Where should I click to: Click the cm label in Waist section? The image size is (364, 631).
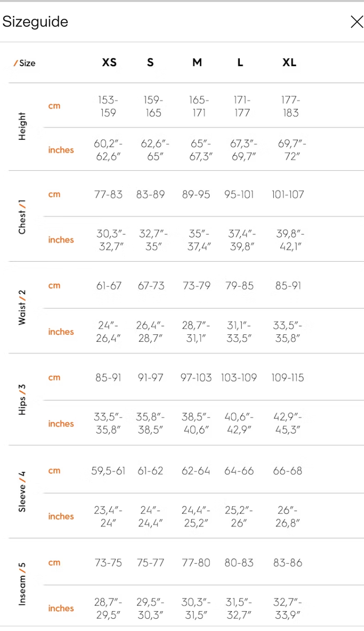(54, 285)
